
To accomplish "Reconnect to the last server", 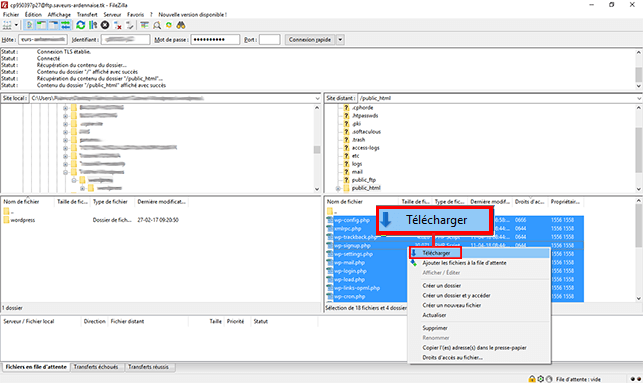I will click(x=130, y=25).
